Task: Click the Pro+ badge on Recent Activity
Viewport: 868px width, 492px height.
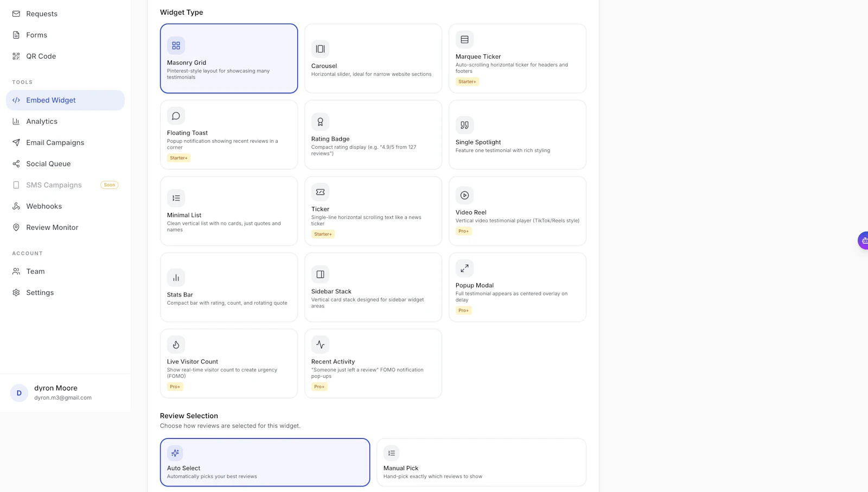Action: pos(319,387)
